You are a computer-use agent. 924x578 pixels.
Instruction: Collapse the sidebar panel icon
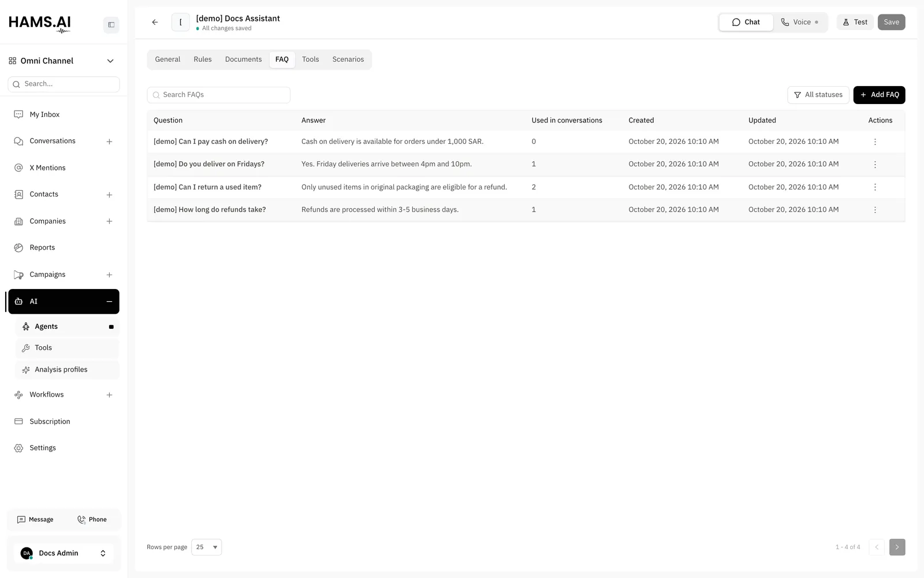coord(111,25)
